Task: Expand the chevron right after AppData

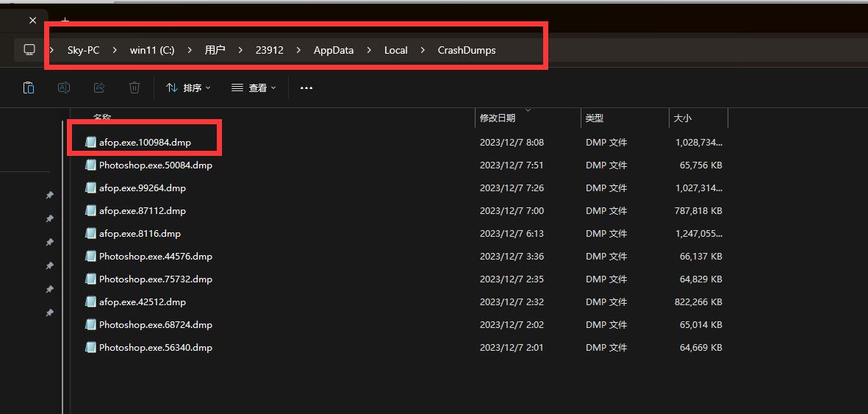Action: [369, 50]
